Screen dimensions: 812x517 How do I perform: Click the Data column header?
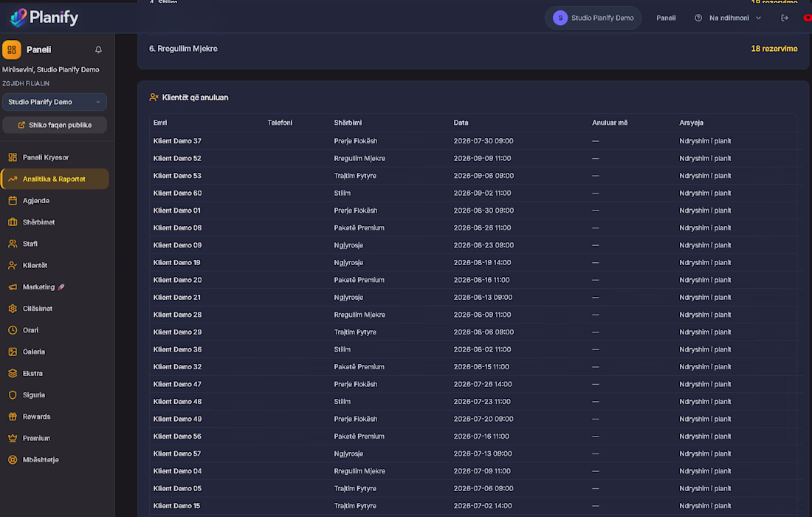[461, 123]
